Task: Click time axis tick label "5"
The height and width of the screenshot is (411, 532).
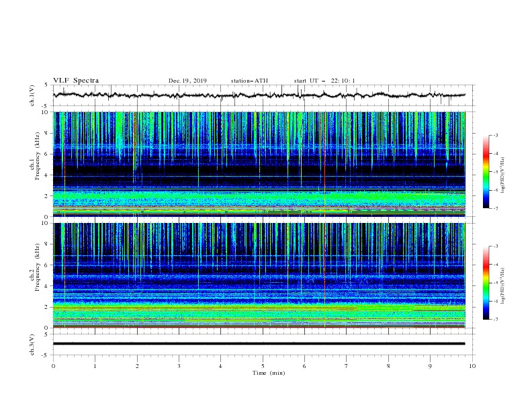Action: tap(263, 366)
